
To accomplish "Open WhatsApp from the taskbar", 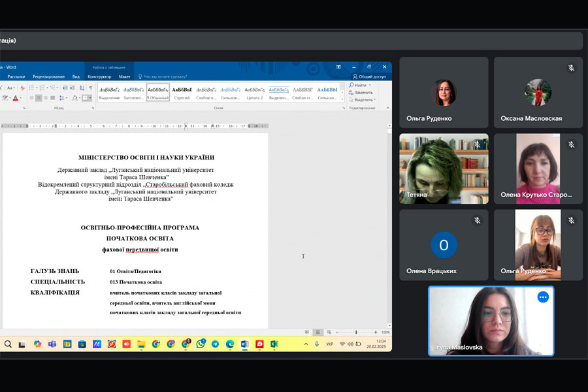I will coord(201,344).
